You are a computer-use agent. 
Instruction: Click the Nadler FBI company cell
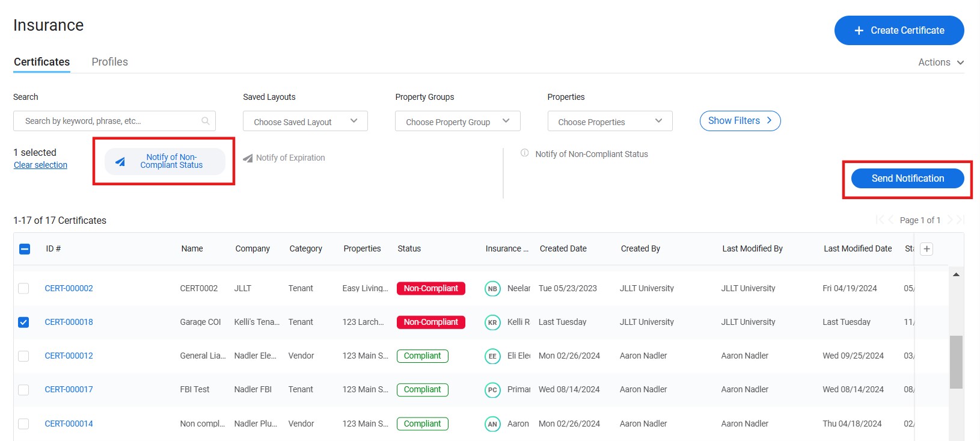[x=253, y=390]
